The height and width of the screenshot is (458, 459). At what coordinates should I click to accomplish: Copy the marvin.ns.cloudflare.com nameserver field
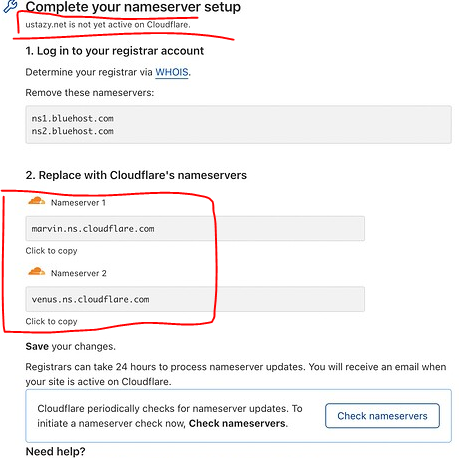coord(195,229)
